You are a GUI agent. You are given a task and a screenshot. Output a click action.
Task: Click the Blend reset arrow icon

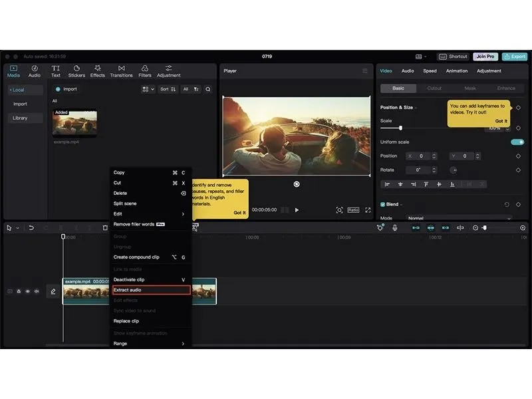[507, 204]
